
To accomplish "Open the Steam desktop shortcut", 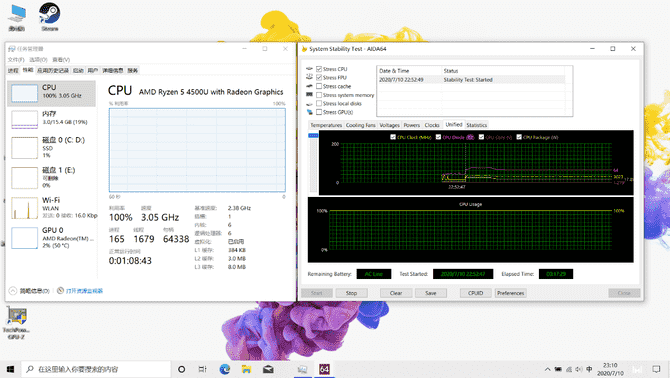I will pos(50,17).
